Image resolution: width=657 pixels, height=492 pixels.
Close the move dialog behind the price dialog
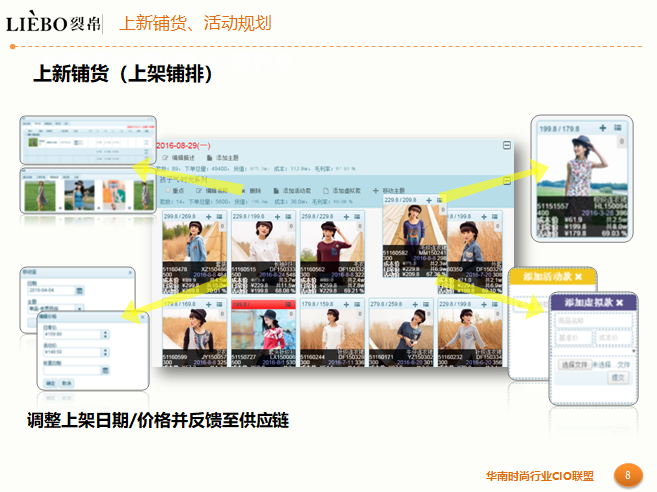tap(130, 273)
